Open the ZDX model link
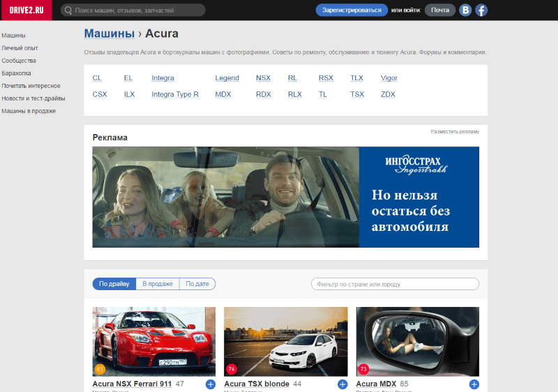This screenshot has height=392, width=558. click(x=388, y=94)
